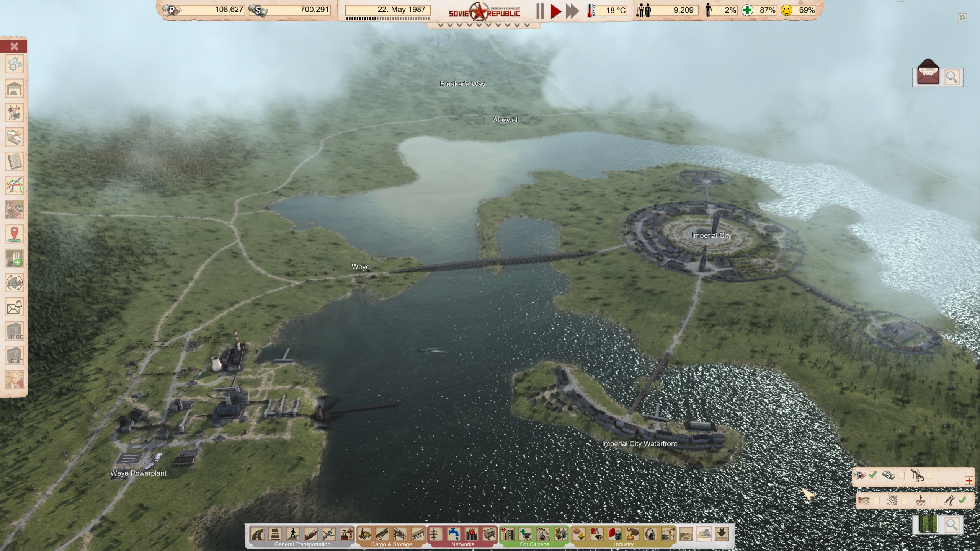Open the General Transportation category
Viewport: 980px width, 551px height.
(x=302, y=544)
